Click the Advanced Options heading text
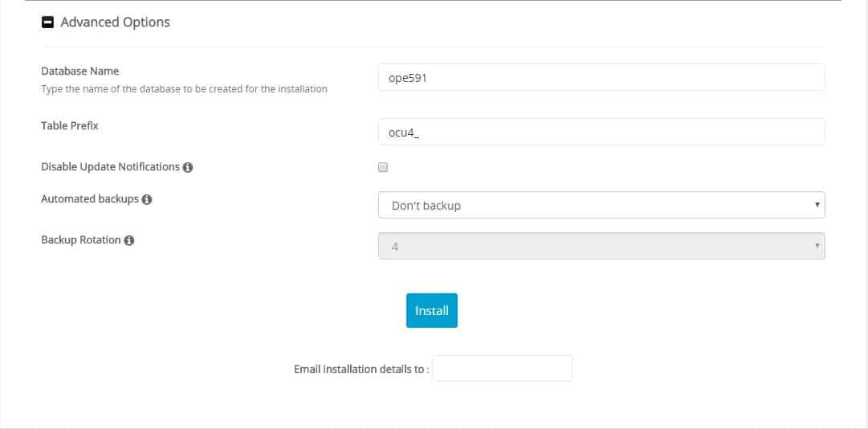Viewport: 868px width, 429px height. pyautogui.click(x=115, y=22)
